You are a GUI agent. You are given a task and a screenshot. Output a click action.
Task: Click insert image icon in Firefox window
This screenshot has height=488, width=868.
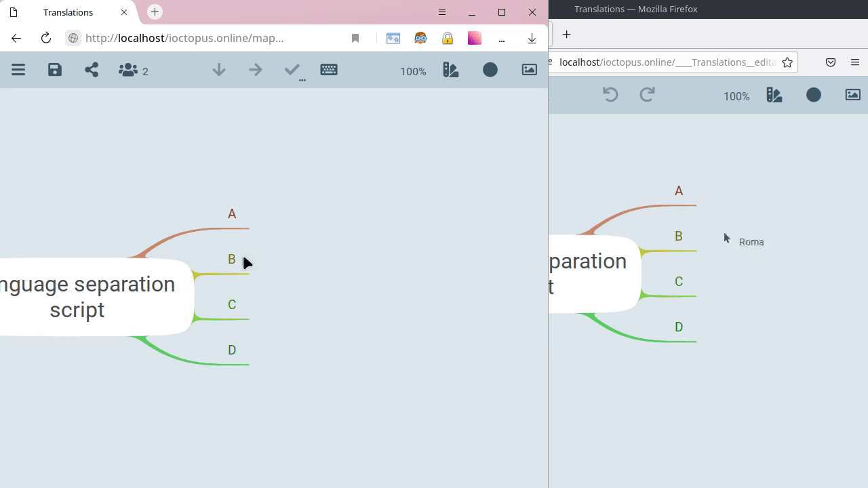(x=853, y=95)
